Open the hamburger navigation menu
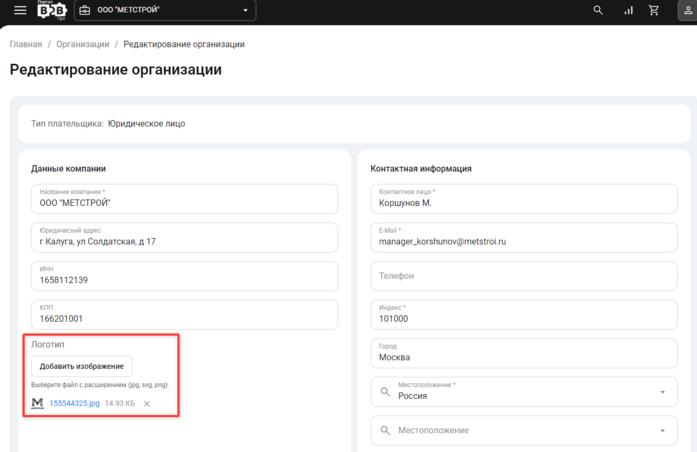697x452 pixels. click(20, 10)
